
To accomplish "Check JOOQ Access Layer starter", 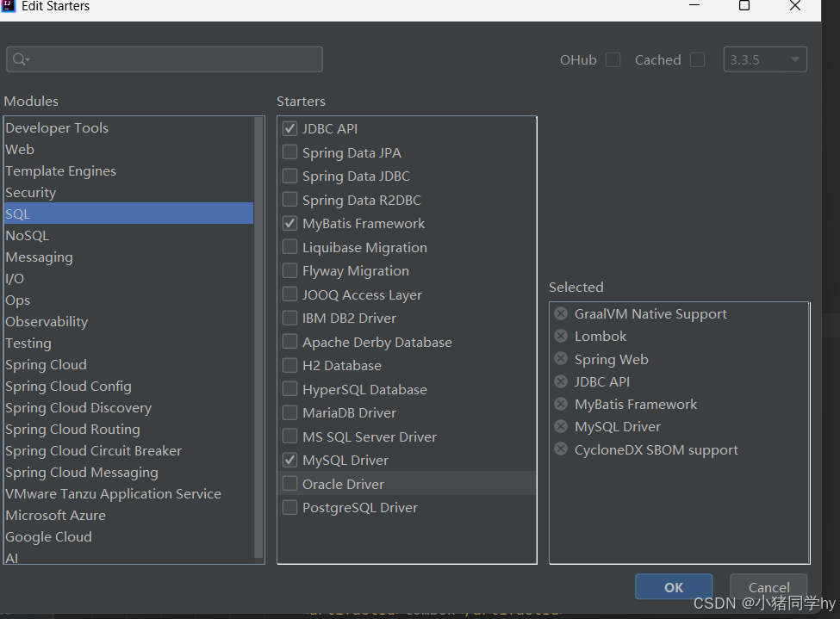I will click(289, 294).
